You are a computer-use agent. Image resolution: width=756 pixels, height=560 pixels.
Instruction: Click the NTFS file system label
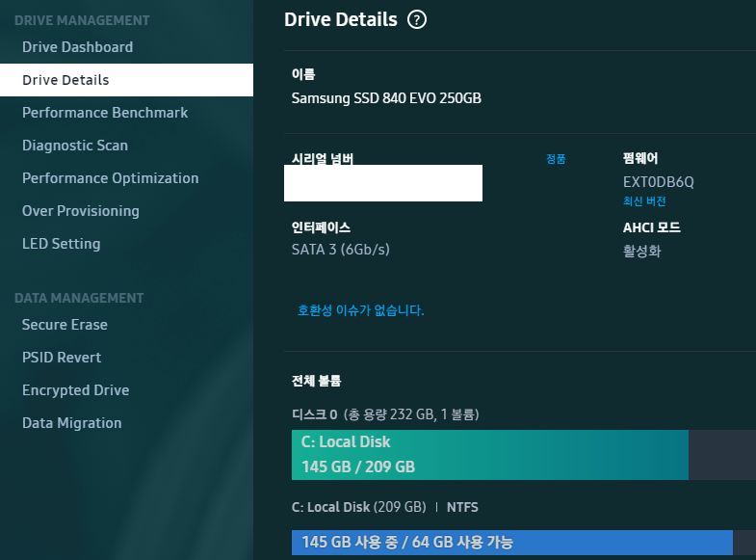point(462,507)
